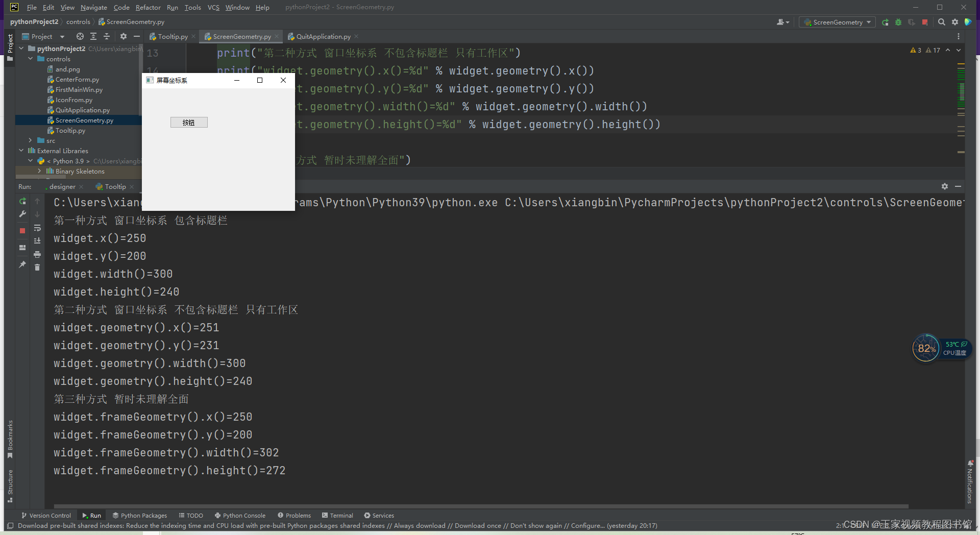The width and height of the screenshot is (980, 535).
Task: Click the 按钮 button in 屏幕坐标系 window
Action: coord(189,123)
